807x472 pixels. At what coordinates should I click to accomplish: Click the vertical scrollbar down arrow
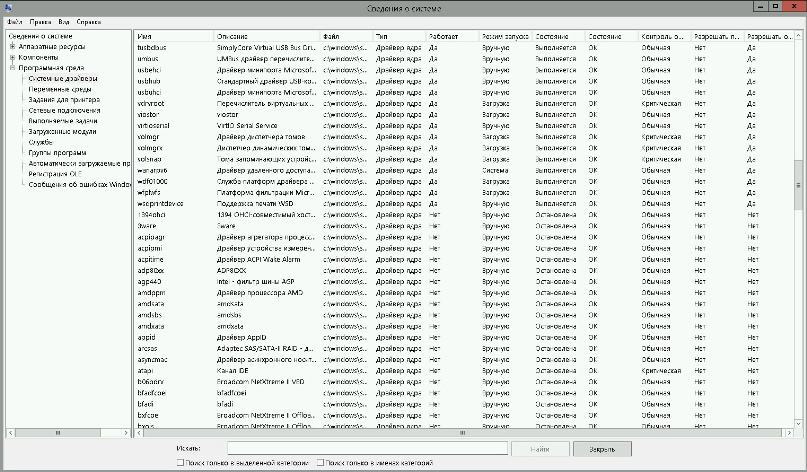click(x=798, y=424)
